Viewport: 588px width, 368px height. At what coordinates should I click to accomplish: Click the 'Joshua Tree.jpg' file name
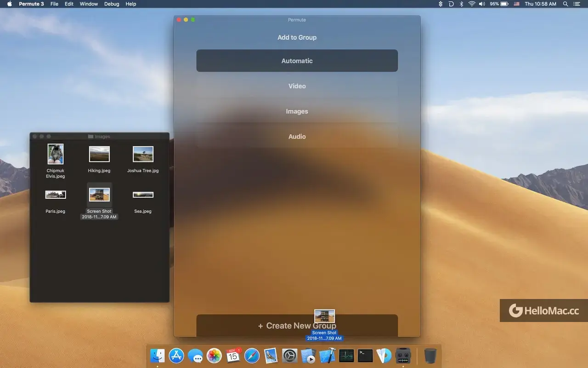[143, 171]
